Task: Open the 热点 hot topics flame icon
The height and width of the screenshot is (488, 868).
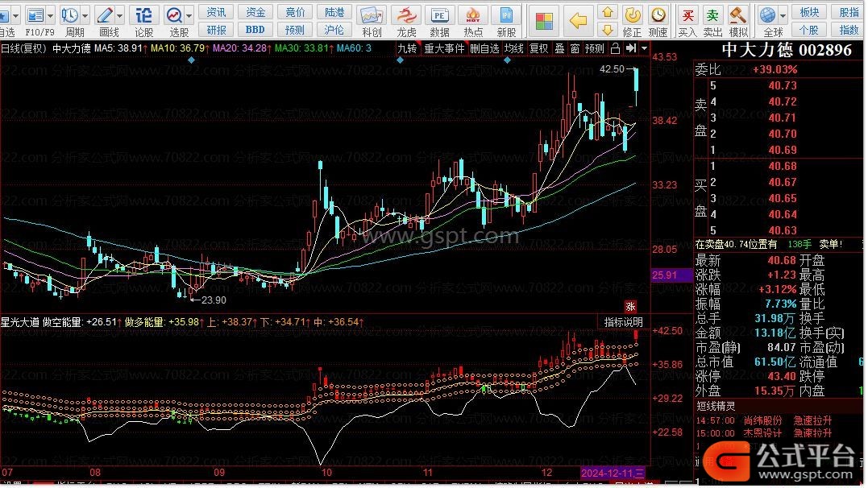Action: pos(473,15)
